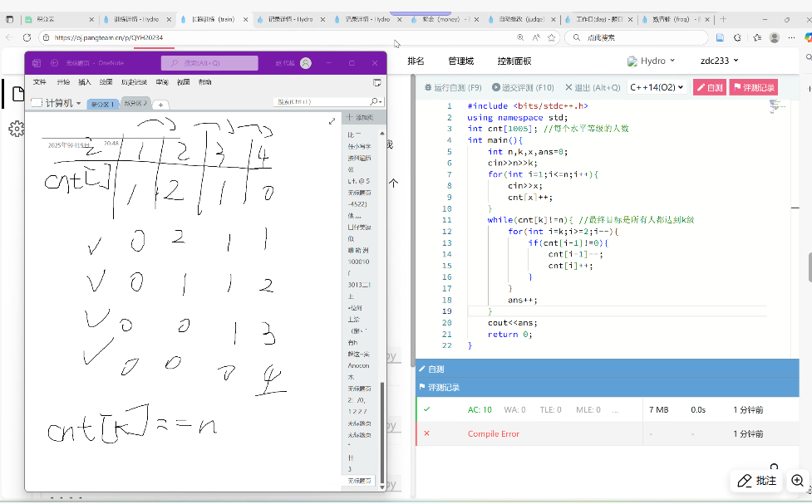The width and height of the screenshot is (812, 504).
Task: Expand OneNote page to full view
Action: [332, 120]
